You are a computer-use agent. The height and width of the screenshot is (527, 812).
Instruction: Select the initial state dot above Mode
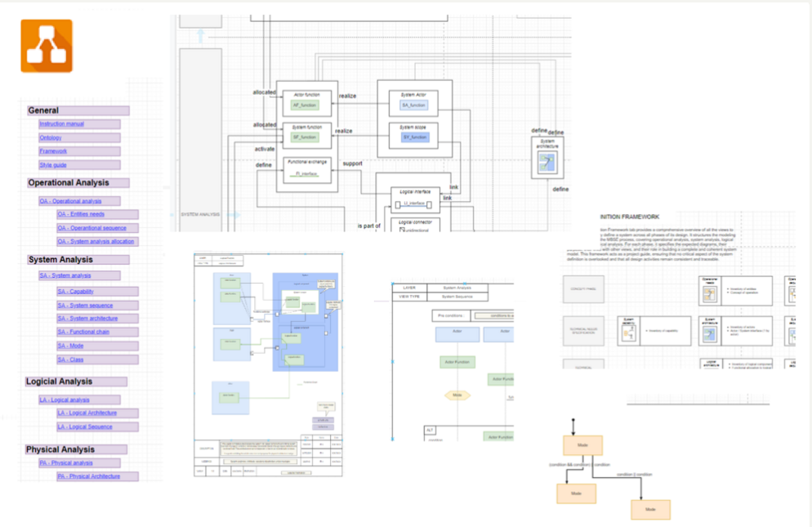(x=573, y=420)
